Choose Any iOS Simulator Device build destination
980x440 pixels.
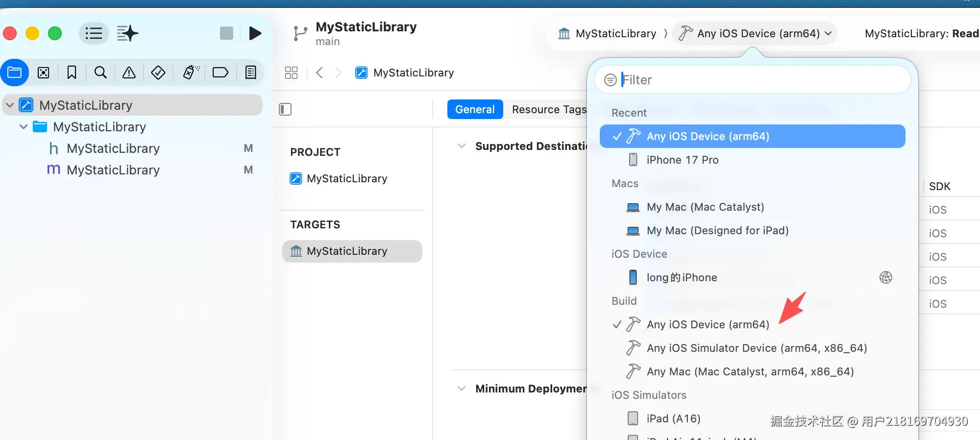point(753,348)
